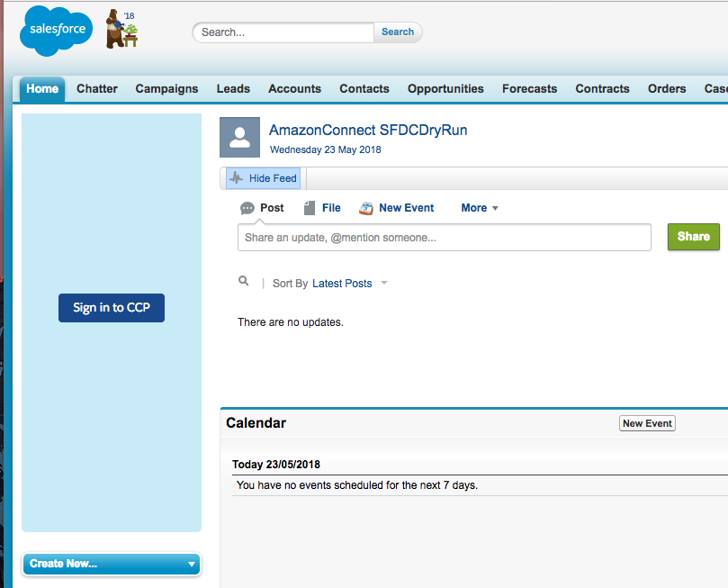Screen dimensions: 728x588
Task: Click the Share an update text box
Action: tap(445, 238)
